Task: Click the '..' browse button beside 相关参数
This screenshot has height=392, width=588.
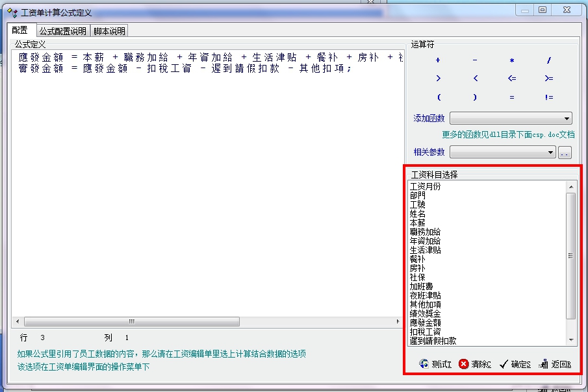Action: (x=565, y=153)
